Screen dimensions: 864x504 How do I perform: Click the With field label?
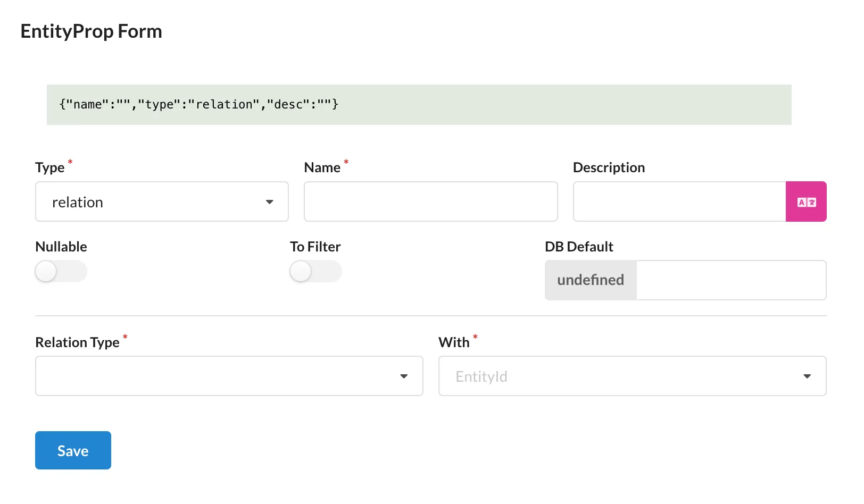click(x=454, y=342)
